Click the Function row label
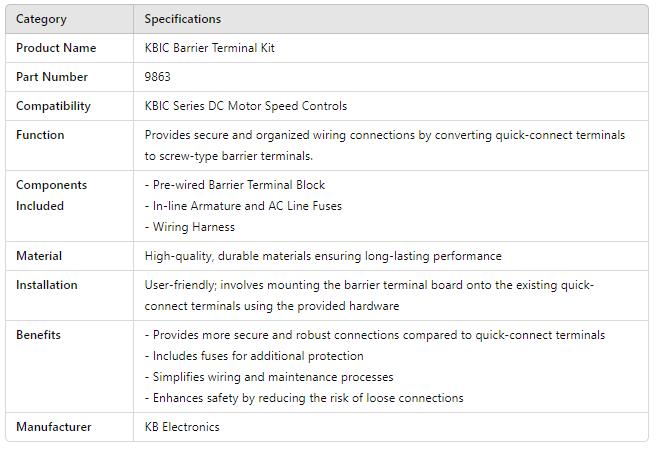Image resolution: width=660 pixels, height=449 pixels. point(40,135)
